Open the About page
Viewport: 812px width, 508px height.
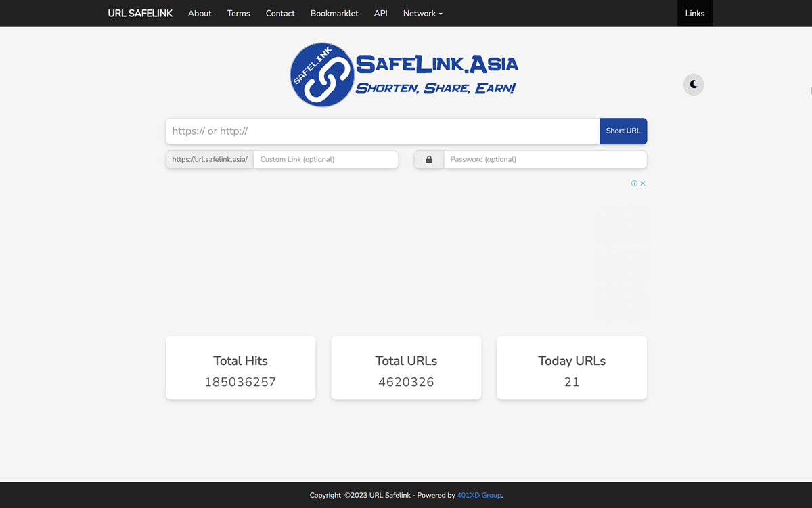[x=200, y=14]
